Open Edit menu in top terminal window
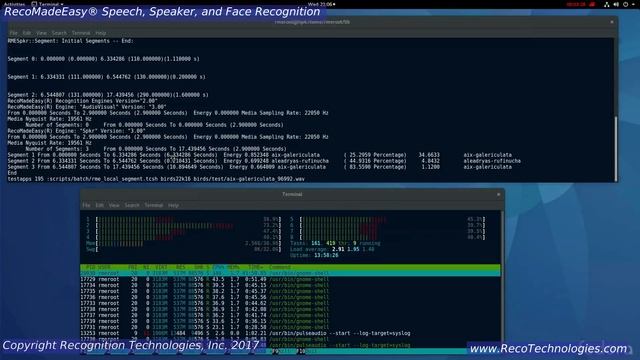 click(27, 33)
